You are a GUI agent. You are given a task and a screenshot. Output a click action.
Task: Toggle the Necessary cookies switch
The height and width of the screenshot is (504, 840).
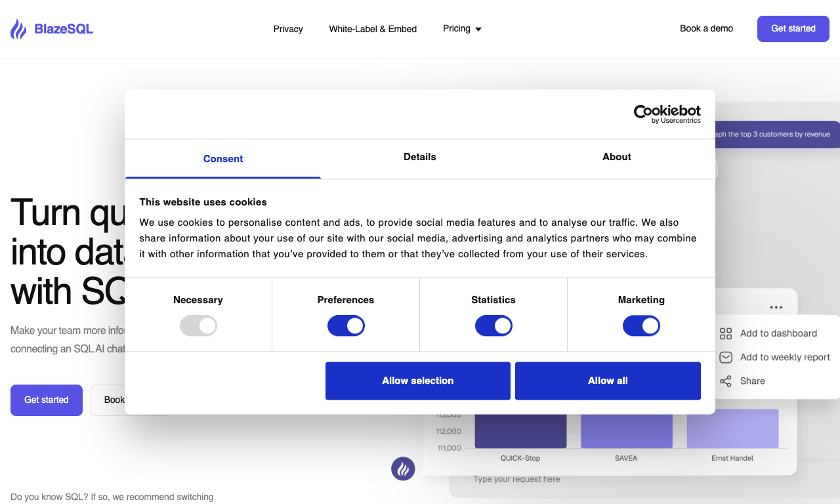pos(198,325)
